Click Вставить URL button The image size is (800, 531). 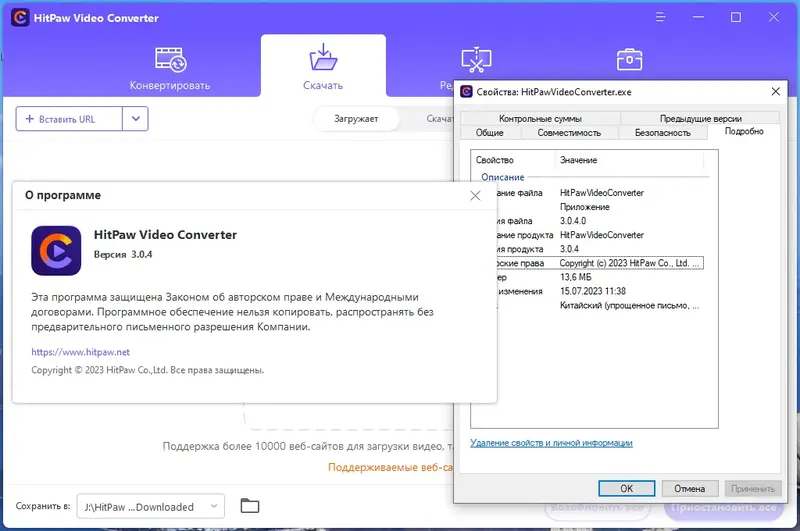click(69, 119)
